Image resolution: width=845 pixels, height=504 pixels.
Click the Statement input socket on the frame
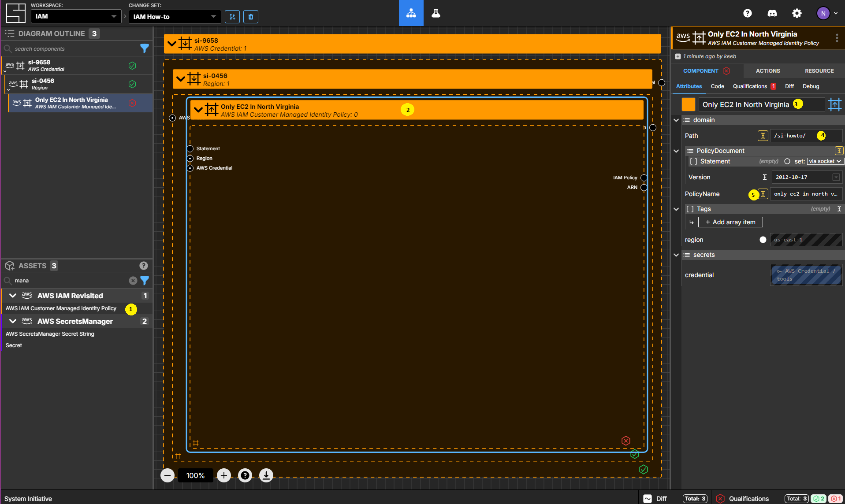[x=190, y=148]
